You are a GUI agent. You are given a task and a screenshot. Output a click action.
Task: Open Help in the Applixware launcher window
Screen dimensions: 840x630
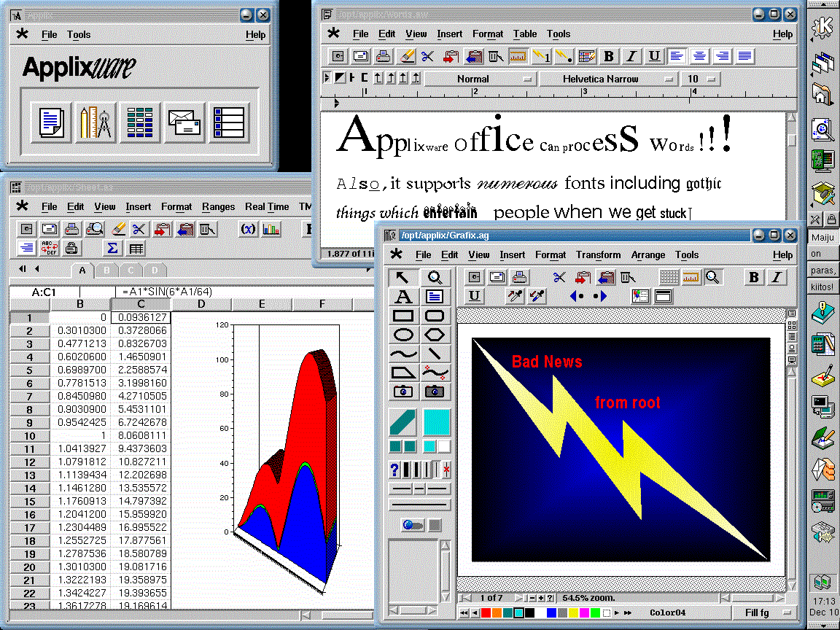[x=255, y=34]
